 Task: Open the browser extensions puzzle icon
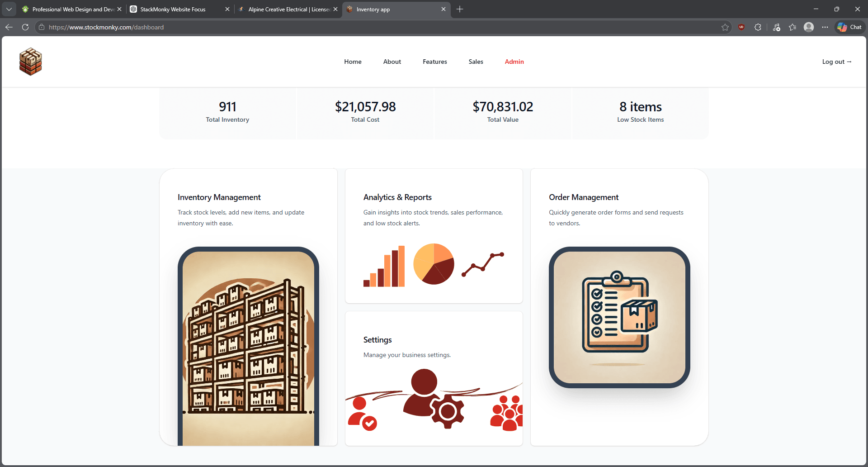click(758, 27)
